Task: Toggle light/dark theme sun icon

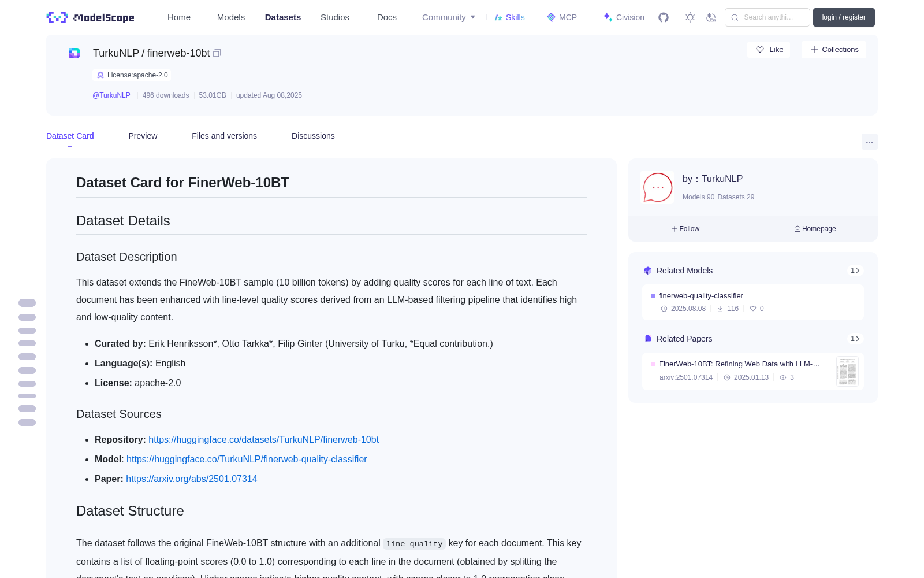Action: [x=690, y=17]
